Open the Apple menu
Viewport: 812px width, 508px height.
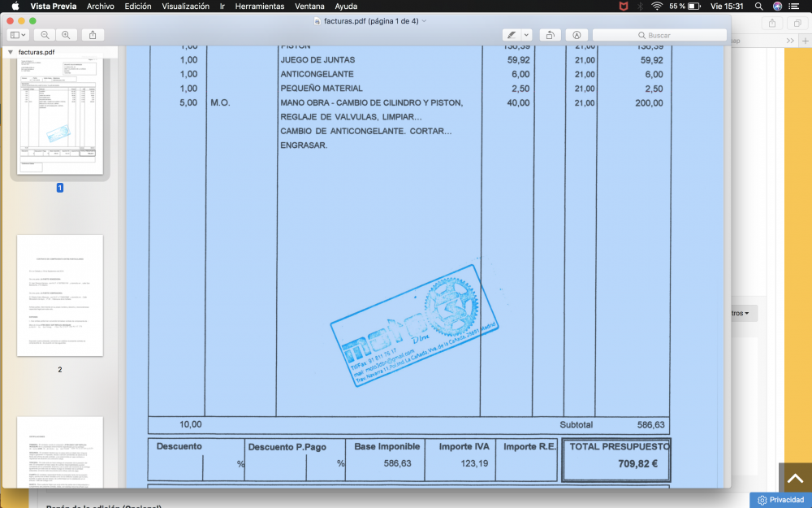(x=15, y=6)
